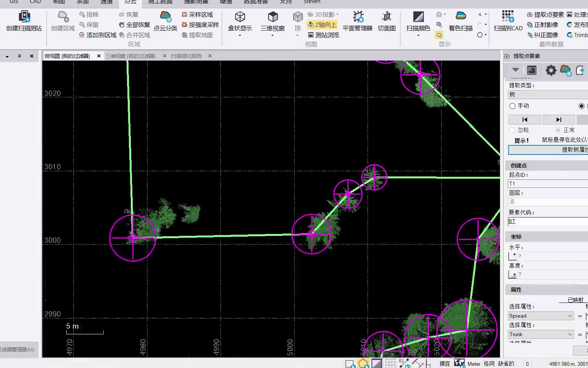Image resolution: width=588 pixels, height=368 pixels.
Task: Click the pin icon on left panel
Action: pos(19,56)
